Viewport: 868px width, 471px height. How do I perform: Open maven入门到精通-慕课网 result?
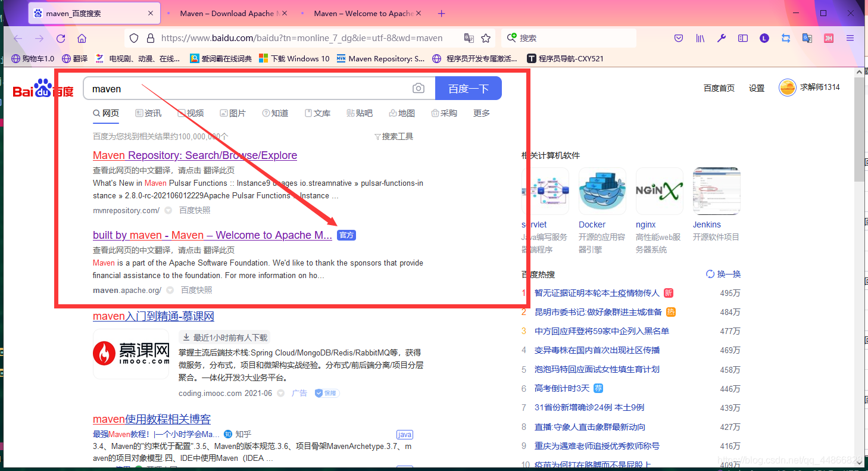coord(153,316)
